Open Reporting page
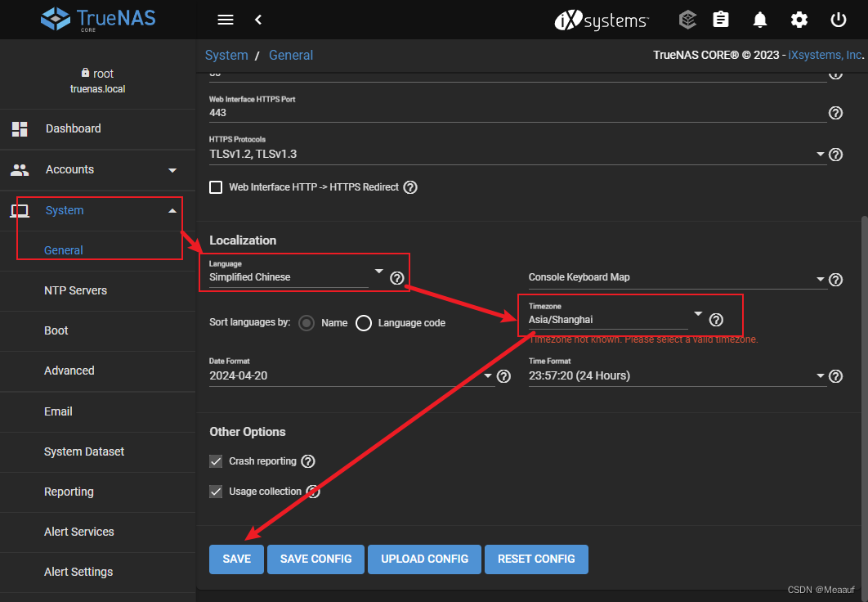The width and height of the screenshot is (868, 602). click(97, 492)
